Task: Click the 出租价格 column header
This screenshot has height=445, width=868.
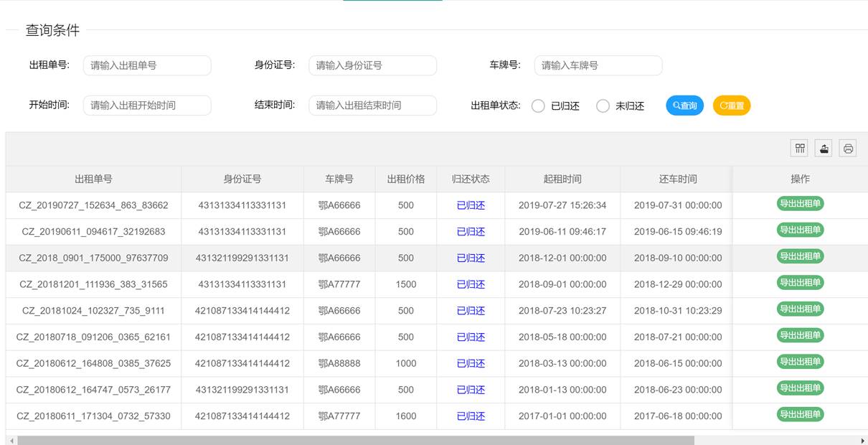Action: (x=406, y=179)
